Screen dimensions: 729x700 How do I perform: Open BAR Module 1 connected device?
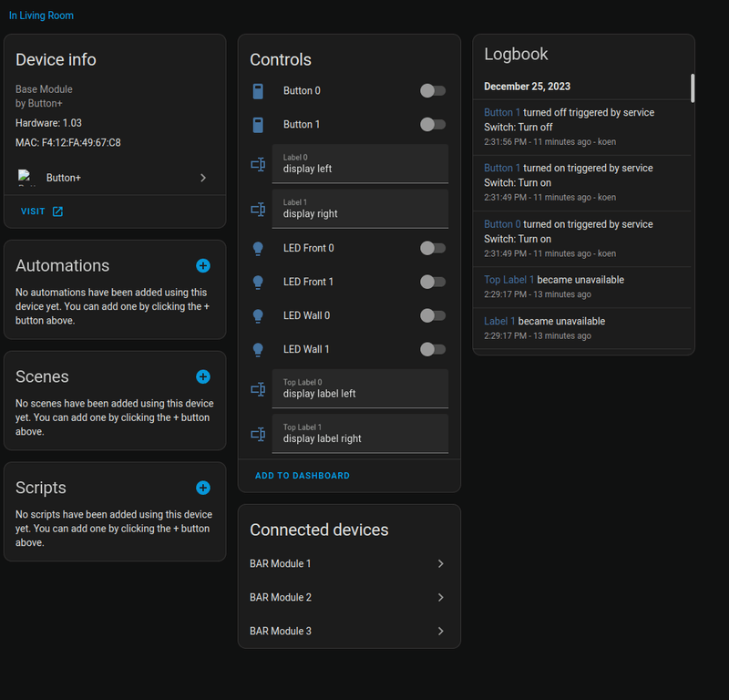pyautogui.click(x=349, y=564)
